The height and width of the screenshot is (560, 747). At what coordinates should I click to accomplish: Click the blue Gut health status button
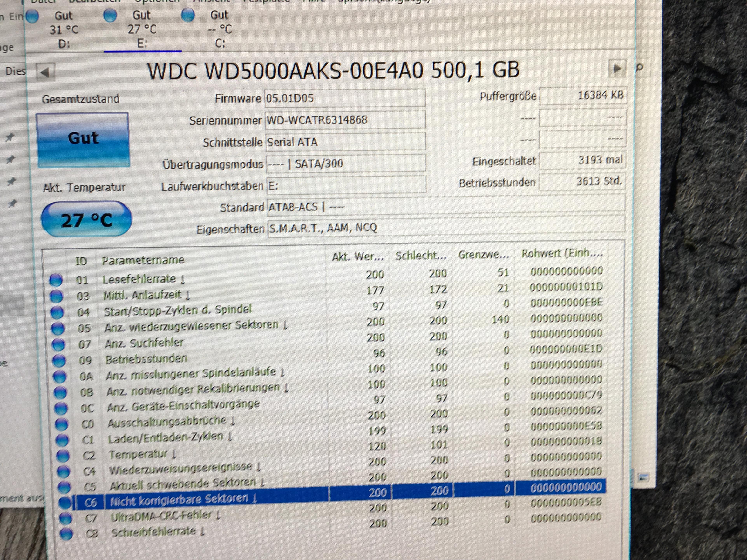[83, 140]
